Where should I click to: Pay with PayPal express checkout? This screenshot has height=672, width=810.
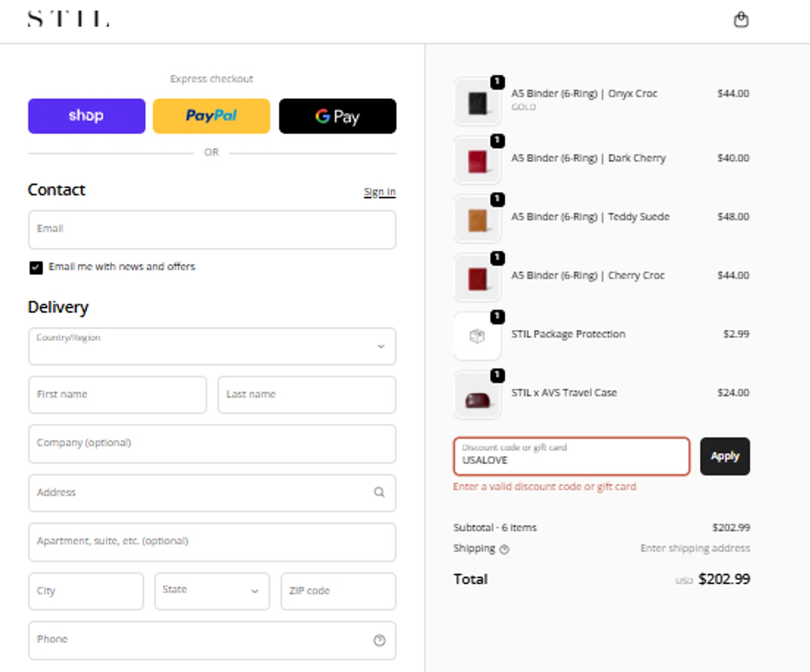click(x=212, y=116)
